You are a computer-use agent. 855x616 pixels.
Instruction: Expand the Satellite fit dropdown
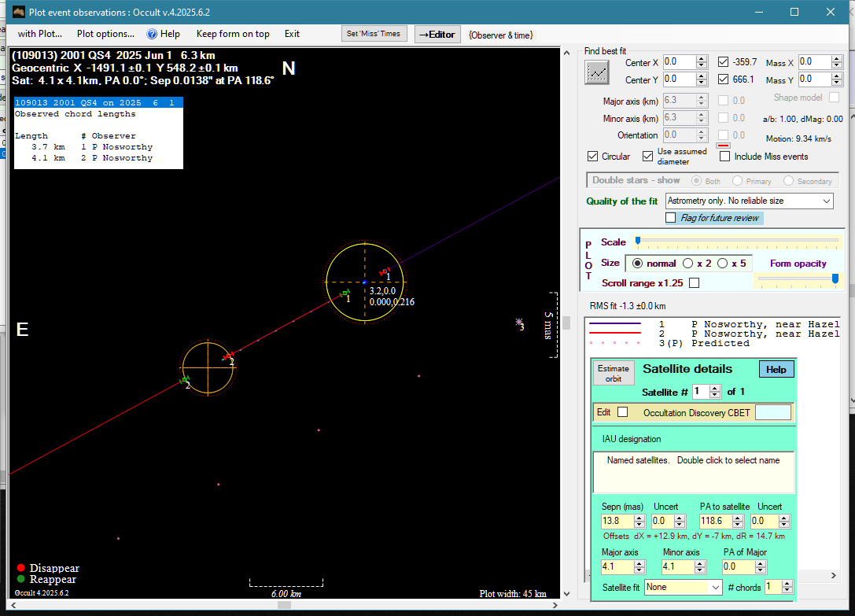(x=715, y=588)
